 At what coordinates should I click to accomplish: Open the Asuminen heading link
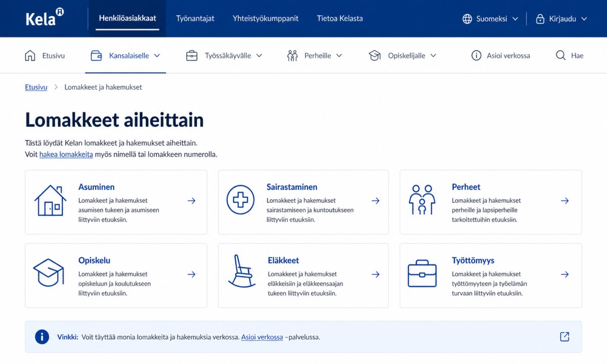pyautogui.click(x=97, y=187)
